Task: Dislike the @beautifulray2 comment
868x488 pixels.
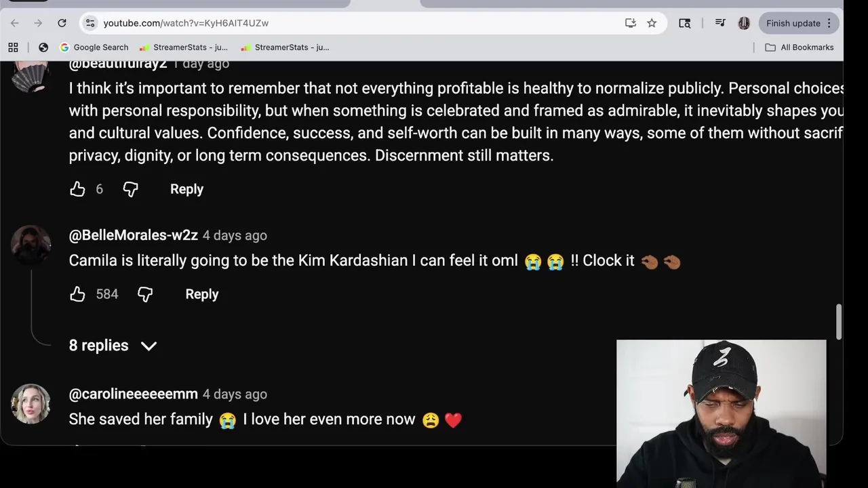Action: coord(130,189)
